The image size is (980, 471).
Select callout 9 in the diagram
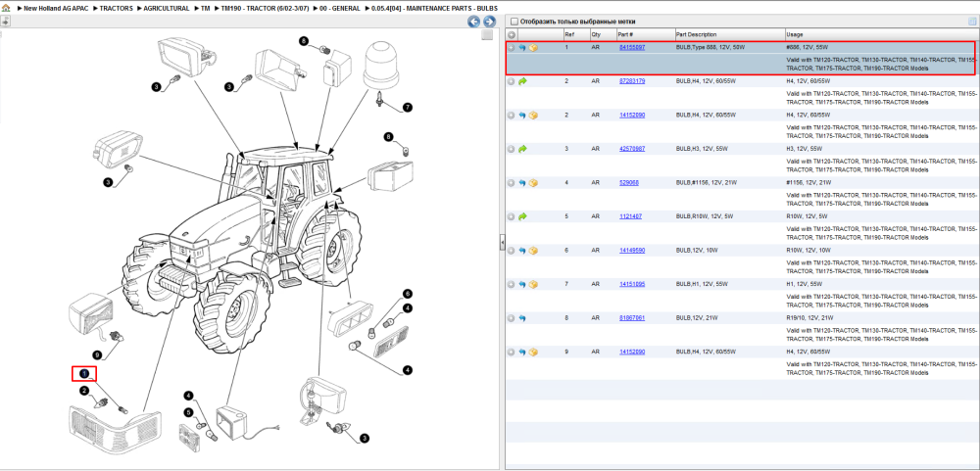pyautogui.click(x=97, y=354)
